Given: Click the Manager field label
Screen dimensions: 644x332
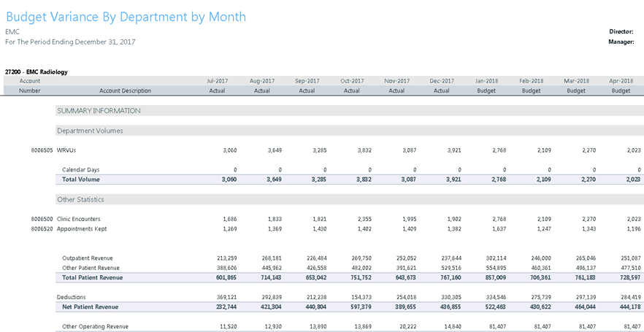Looking at the screenshot, I should coord(621,42).
